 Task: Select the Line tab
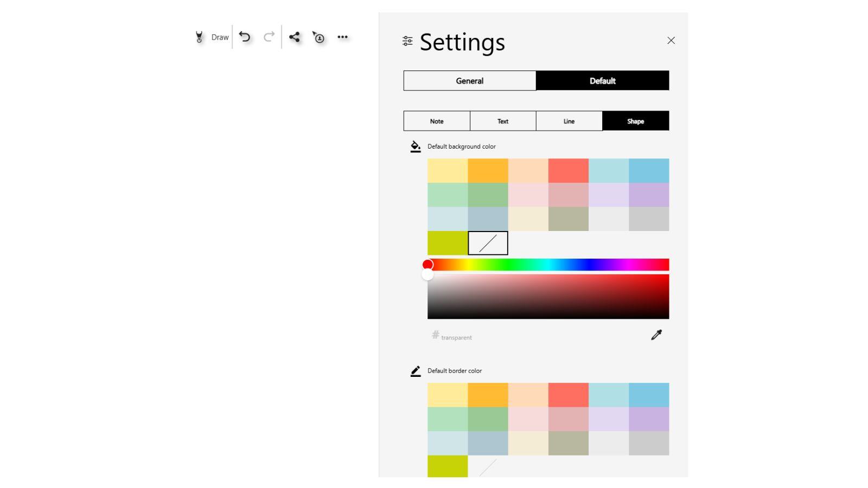569,121
